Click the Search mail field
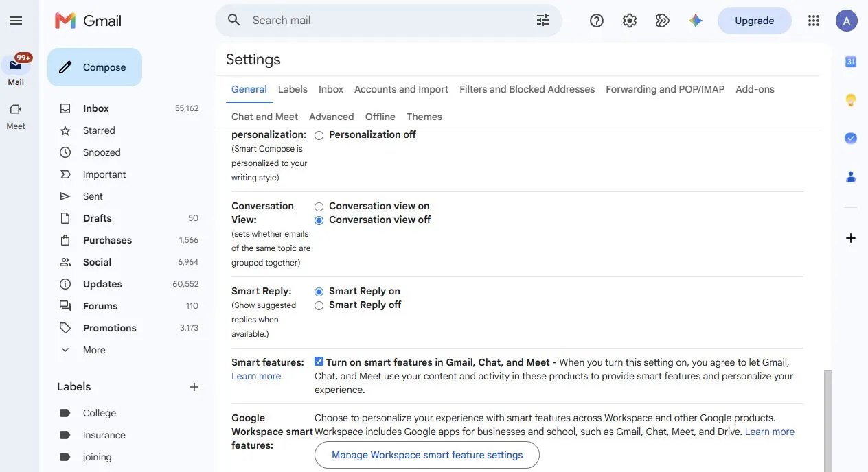The image size is (868, 472). click(388, 21)
